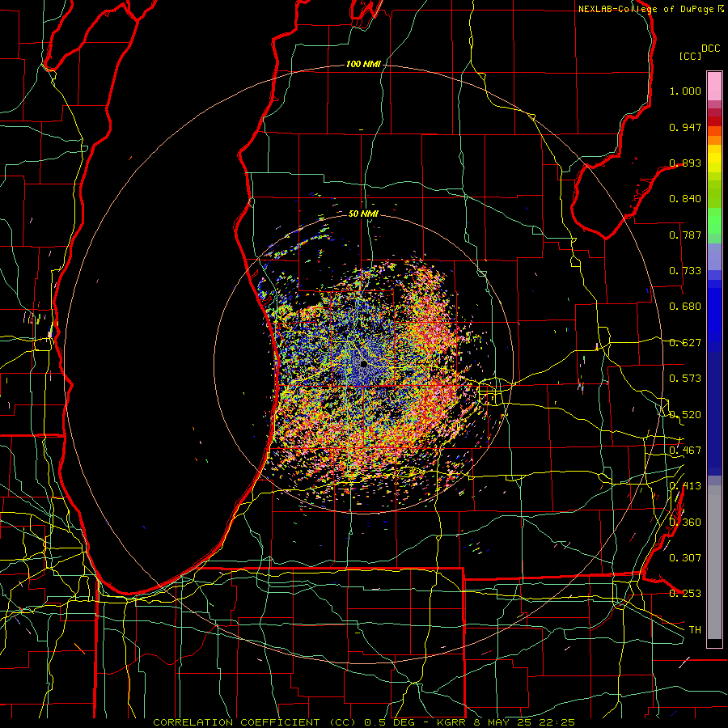Click the 1.000 value on color scale
728x728 pixels.
[x=685, y=91]
